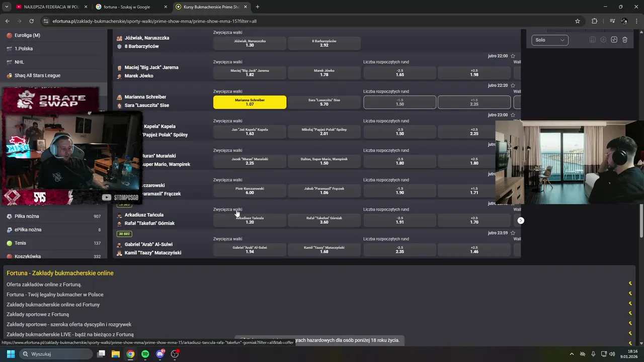Screen dimensions: 644x362
Task: Open the Windows Start button
Action: (11, 354)
